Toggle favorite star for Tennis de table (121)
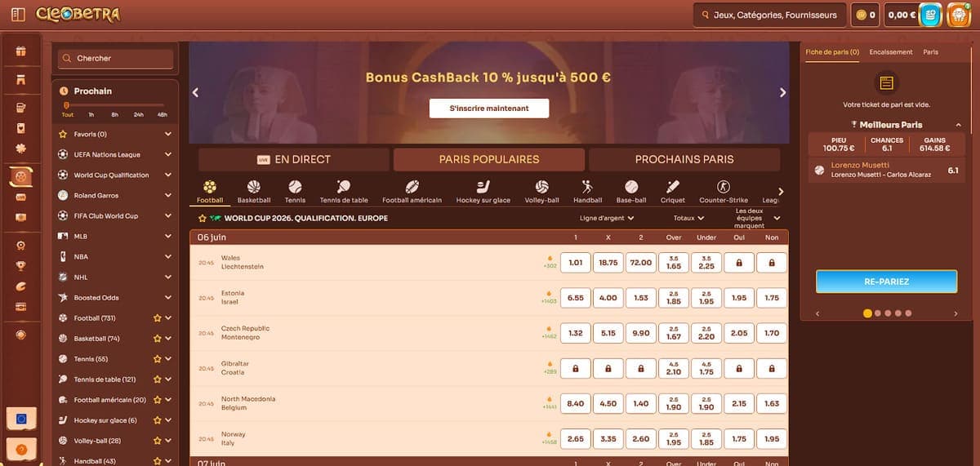This screenshot has height=466, width=980. coord(157,379)
